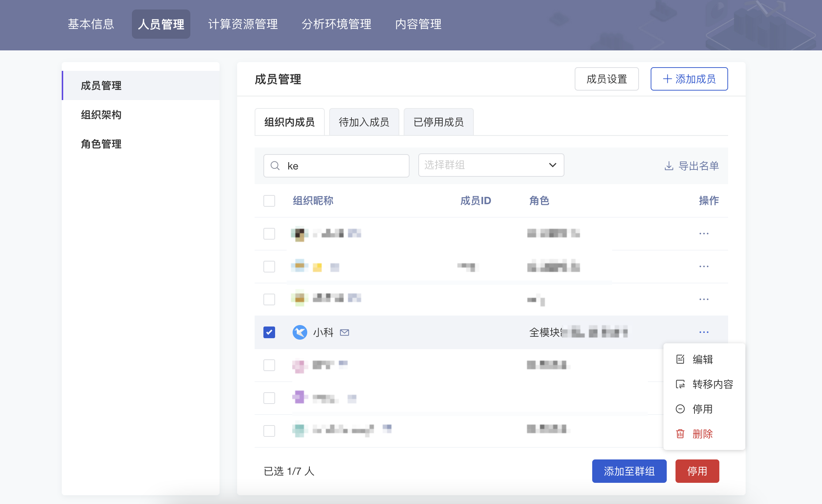822x504 pixels.
Task: Click 小科's bird avatar icon
Action: (x=300, y=332)
